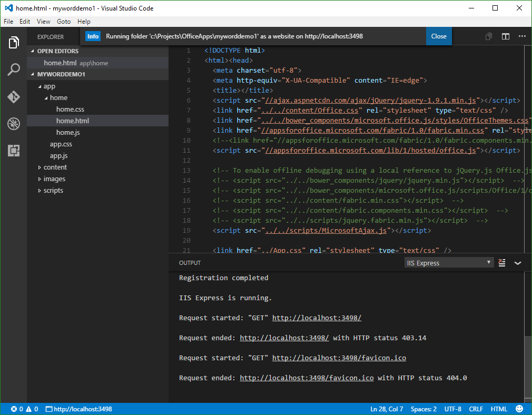Open the localhost:3498/favicon.ico link in output
The height and width of the screenshot is (415, 532).
(339, 358)
